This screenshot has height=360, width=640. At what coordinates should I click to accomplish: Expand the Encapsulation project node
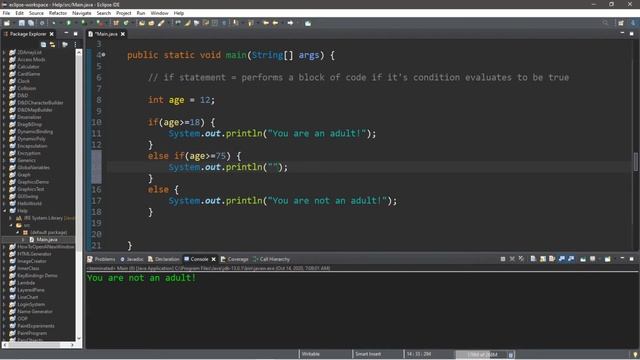[x=4, y=146]
